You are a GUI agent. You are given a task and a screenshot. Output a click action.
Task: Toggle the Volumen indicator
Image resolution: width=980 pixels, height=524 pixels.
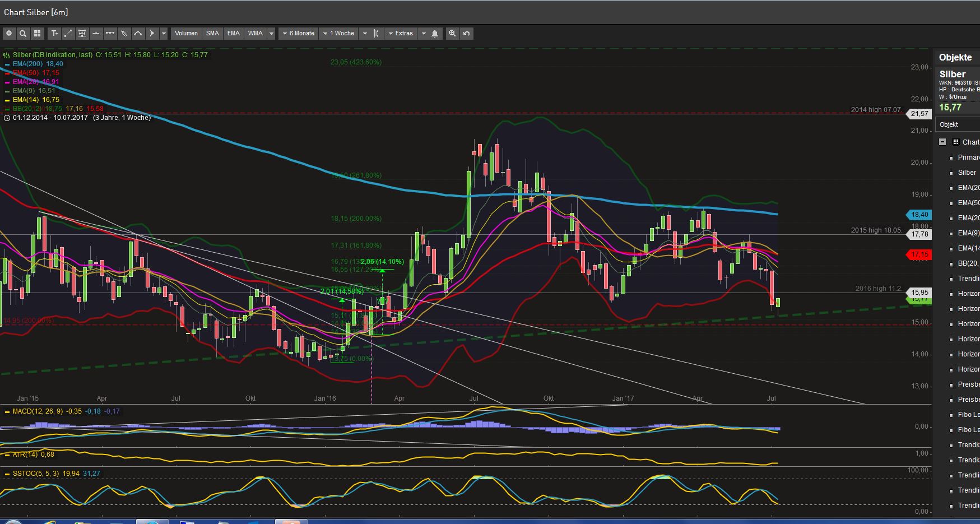tap(186, 34)
